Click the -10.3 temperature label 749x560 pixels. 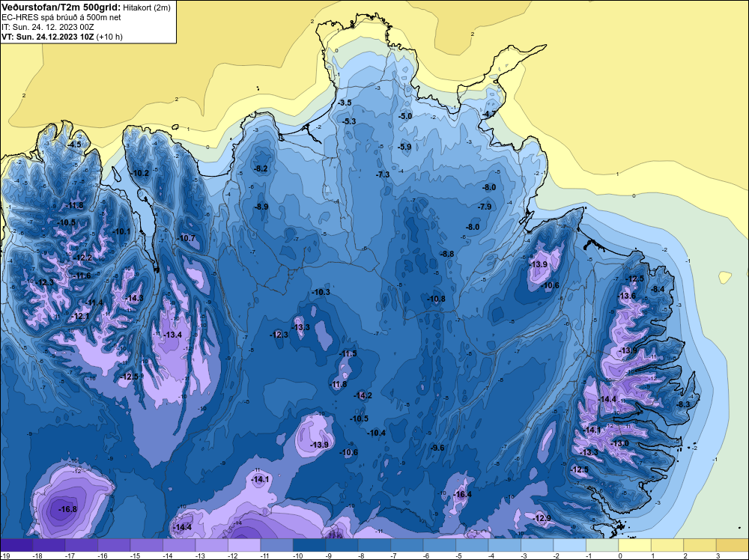[x=321, y=292]
